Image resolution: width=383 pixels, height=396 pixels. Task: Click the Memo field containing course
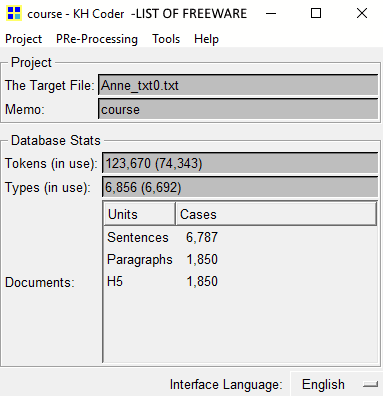(x=238, y=109)
